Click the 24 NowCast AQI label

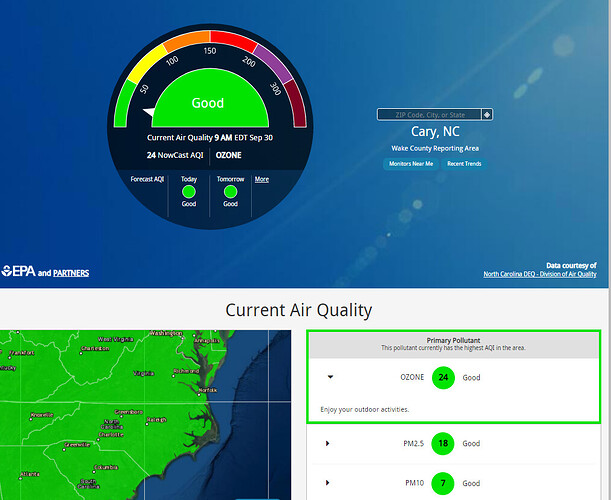(175, 155)
